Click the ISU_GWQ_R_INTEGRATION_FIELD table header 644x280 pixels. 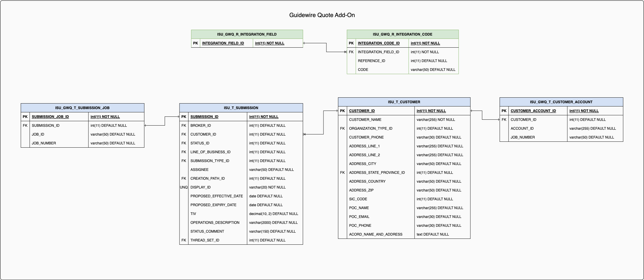[247, 34]
